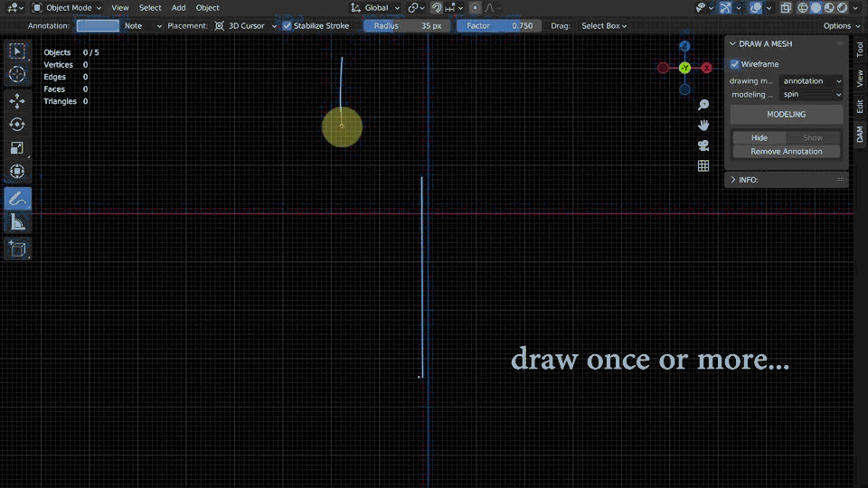868x488 pixels.
Task: Open the 3D Cursor placement dropdown
Action: [x=245, y=26]
